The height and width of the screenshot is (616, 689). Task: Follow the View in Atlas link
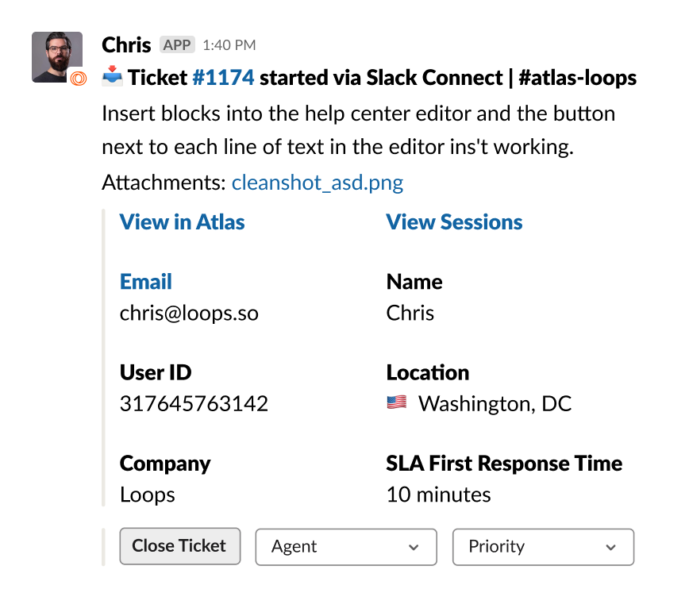[182, 222]
